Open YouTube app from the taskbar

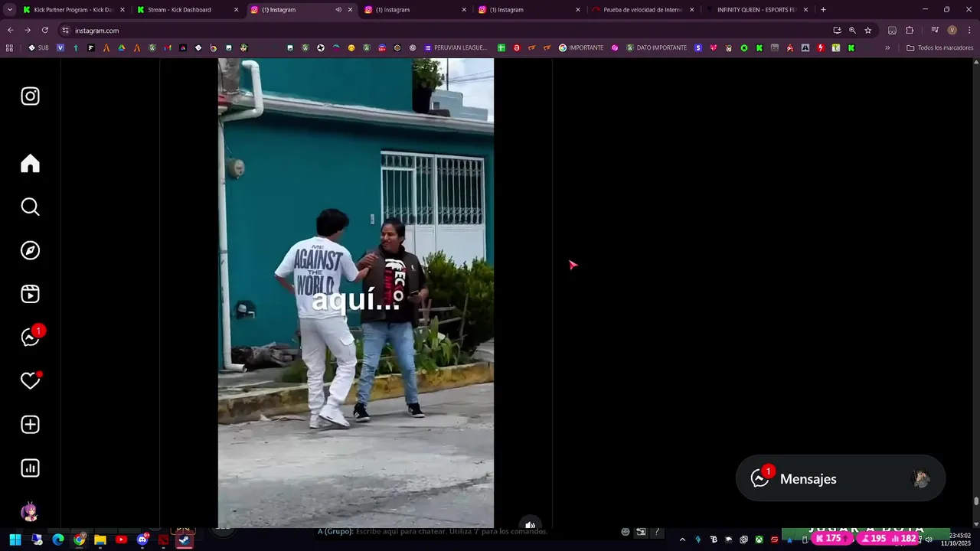click(x=121, y=540)
